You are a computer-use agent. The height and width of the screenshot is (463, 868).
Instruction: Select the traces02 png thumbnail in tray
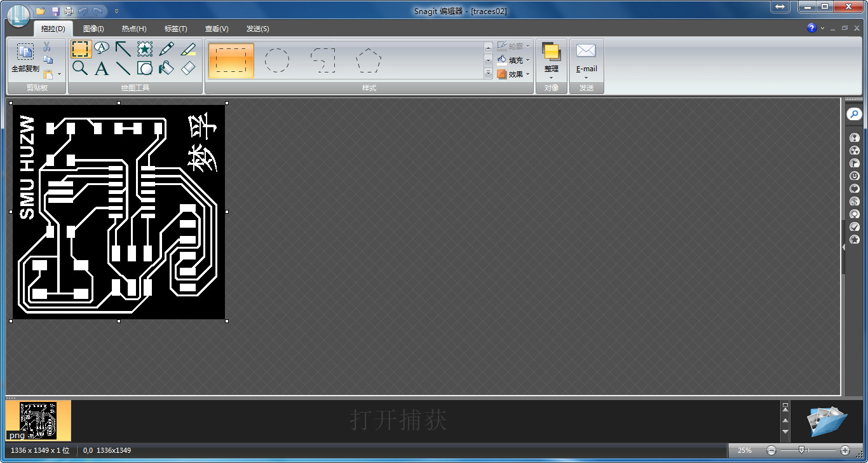[38, 420]
